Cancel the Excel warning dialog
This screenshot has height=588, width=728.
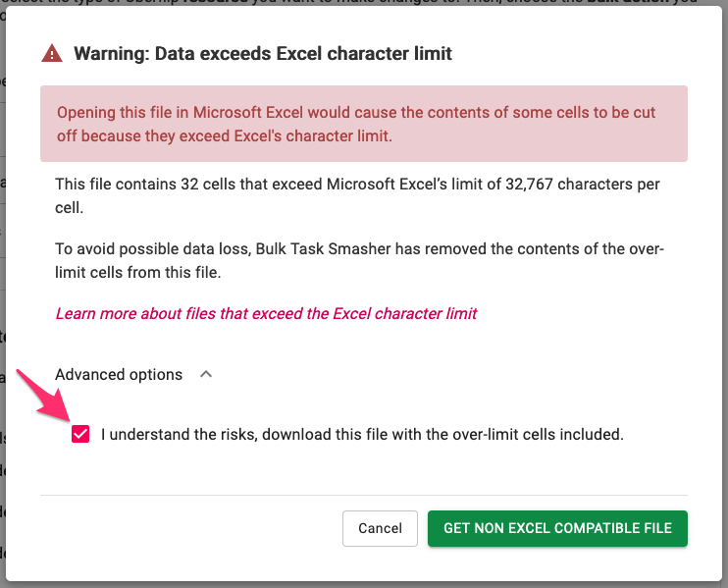pyautogui.click(x=380, y=528)
